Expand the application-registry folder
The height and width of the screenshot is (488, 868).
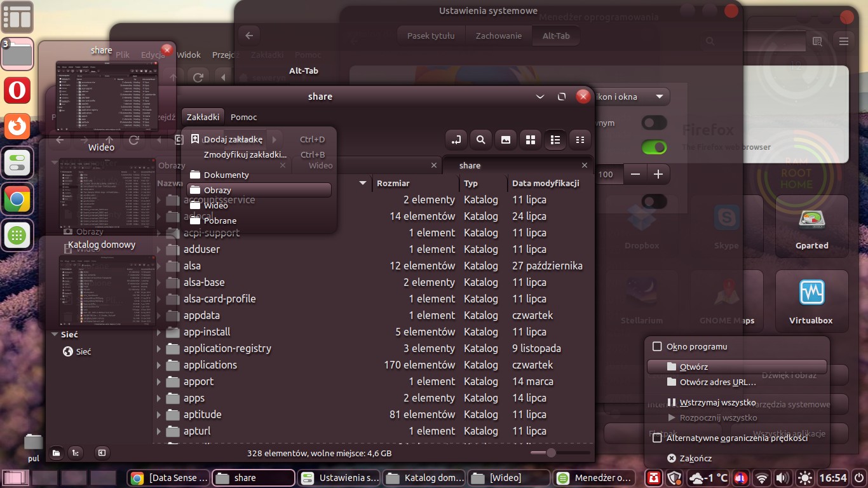(x=159, y=348)
